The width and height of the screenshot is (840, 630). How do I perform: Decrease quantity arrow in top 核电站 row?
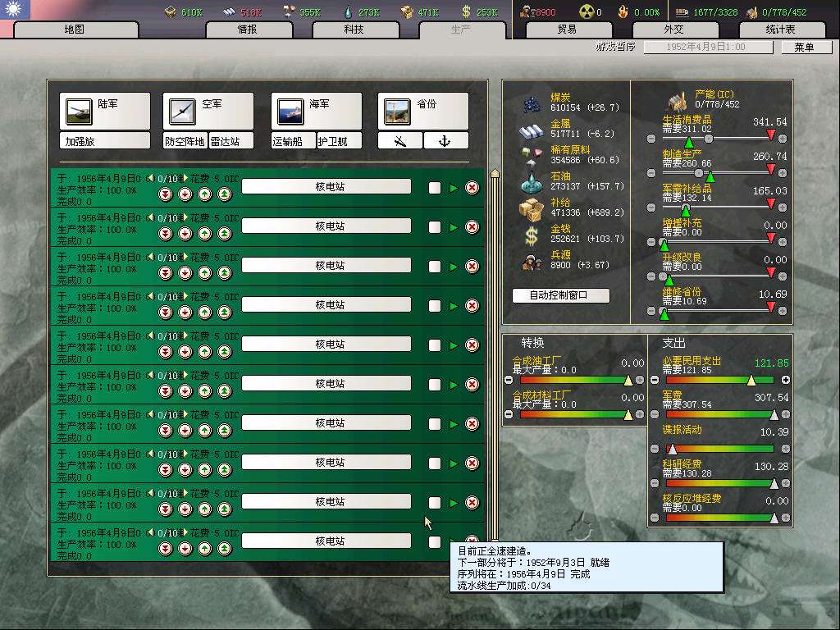[x=151, y=178]
